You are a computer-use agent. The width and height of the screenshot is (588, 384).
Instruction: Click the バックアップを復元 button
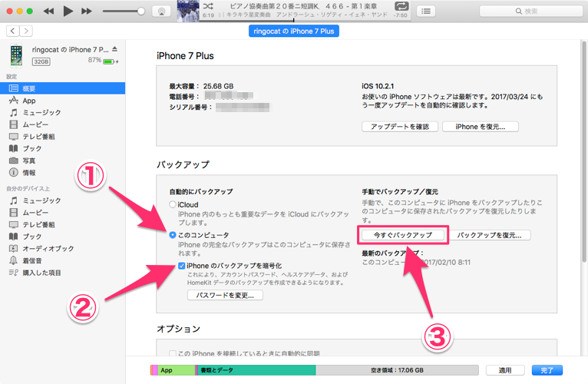(489, 235)
